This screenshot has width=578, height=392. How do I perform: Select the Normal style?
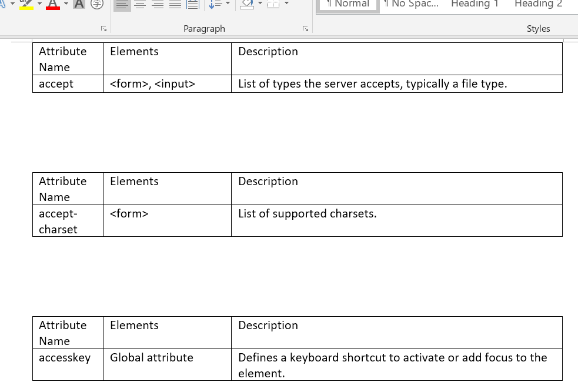348,5
